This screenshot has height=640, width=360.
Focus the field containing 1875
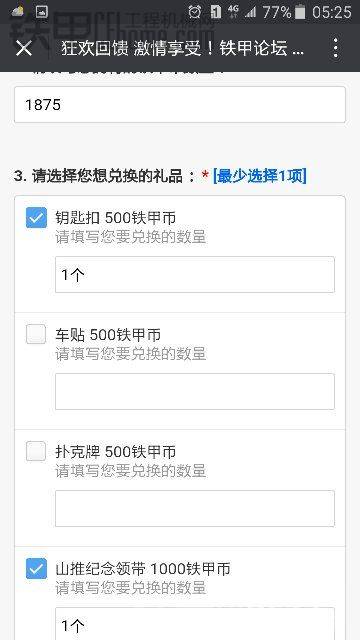tap(180, 104)
